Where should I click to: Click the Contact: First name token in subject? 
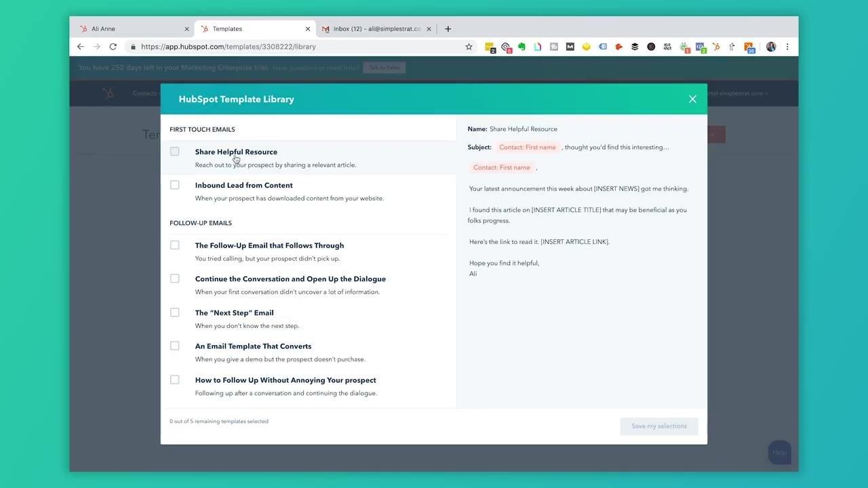point(528,147)
